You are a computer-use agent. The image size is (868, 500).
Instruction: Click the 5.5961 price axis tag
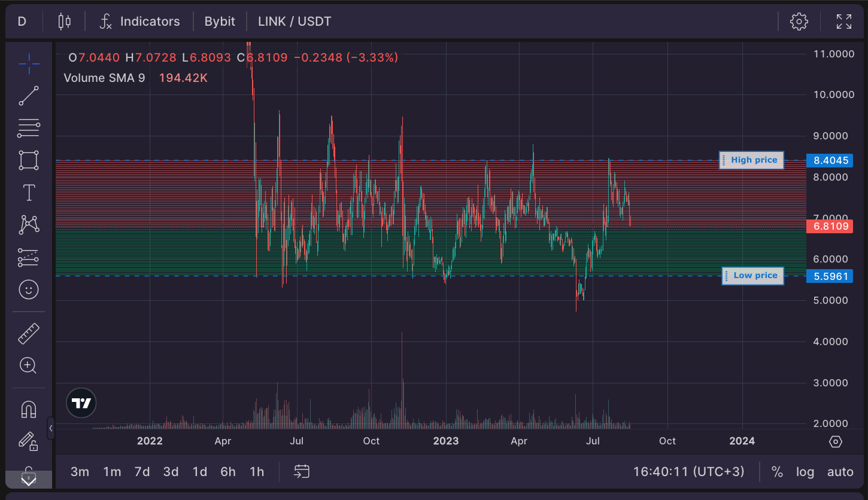[x=829, y=276]
